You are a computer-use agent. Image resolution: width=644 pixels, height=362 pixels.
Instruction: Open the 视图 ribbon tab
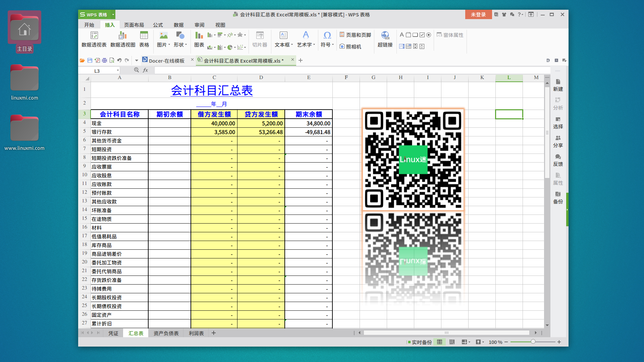pyautogui.click(x=220, y=25)
